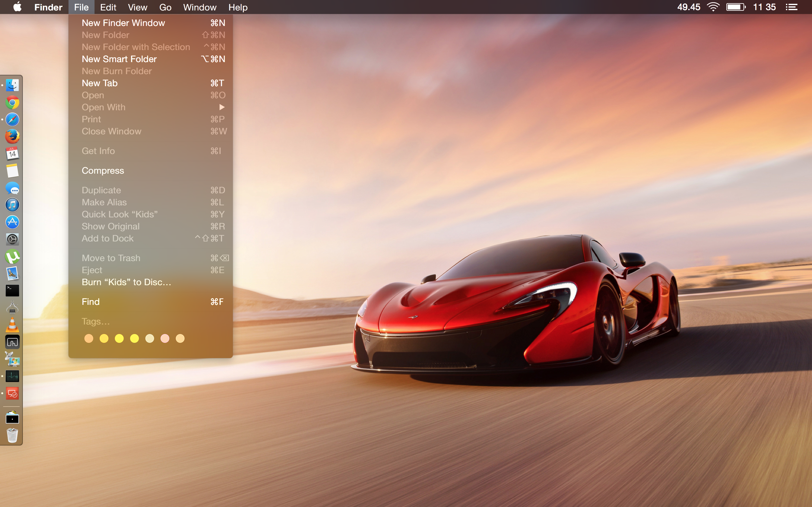Click the Wi-Fi status icon

713,7
